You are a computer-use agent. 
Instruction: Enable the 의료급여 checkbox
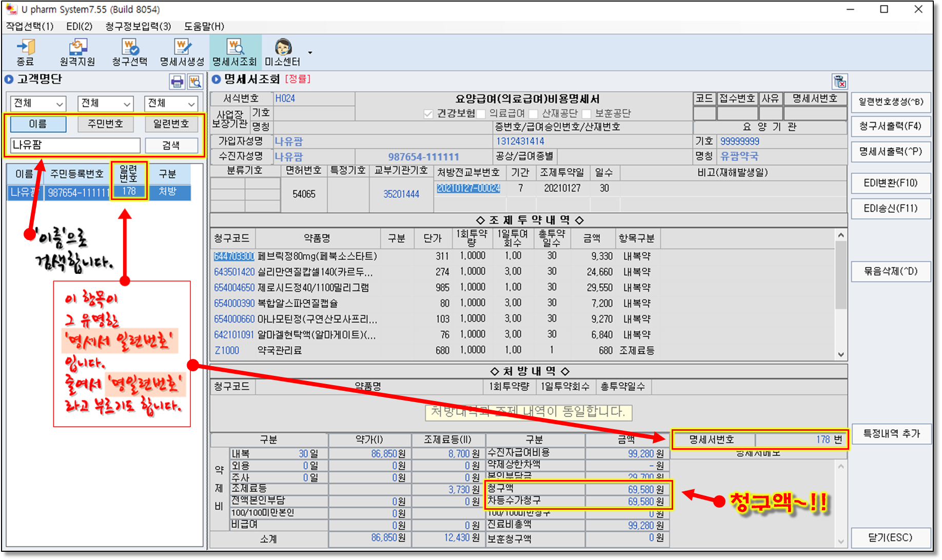pyautogui.click(x=481, y=114)
